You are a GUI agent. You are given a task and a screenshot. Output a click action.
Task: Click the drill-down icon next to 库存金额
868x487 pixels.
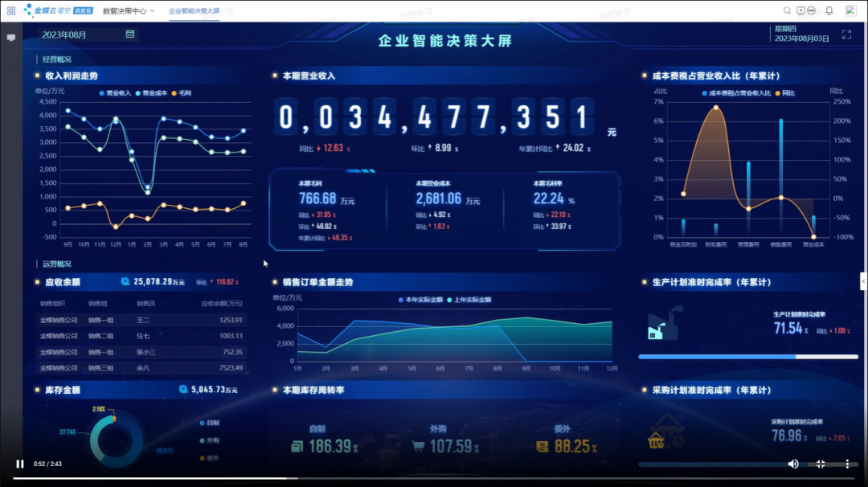[x=183, y=390]
